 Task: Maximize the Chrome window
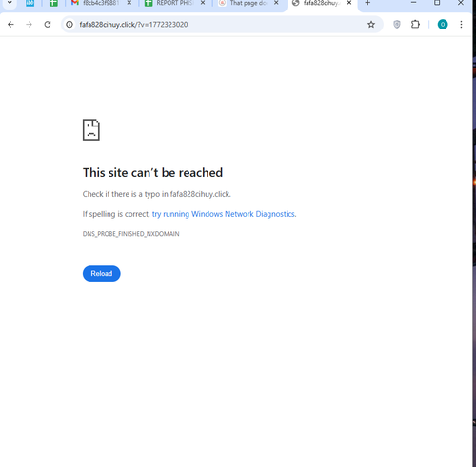pyautogui.click(x=437, y=3)
